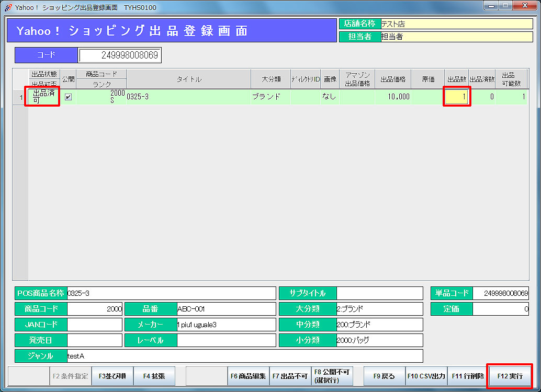Screen dimensions: 541x392
Task: Click the 店舗名称 field showing テスト店
Action: (x=456, y=24)
